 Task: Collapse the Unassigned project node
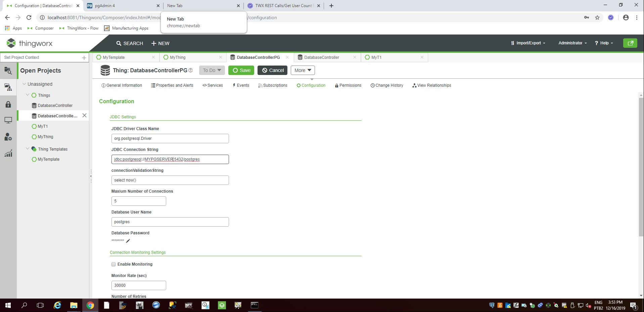point(24,84)
